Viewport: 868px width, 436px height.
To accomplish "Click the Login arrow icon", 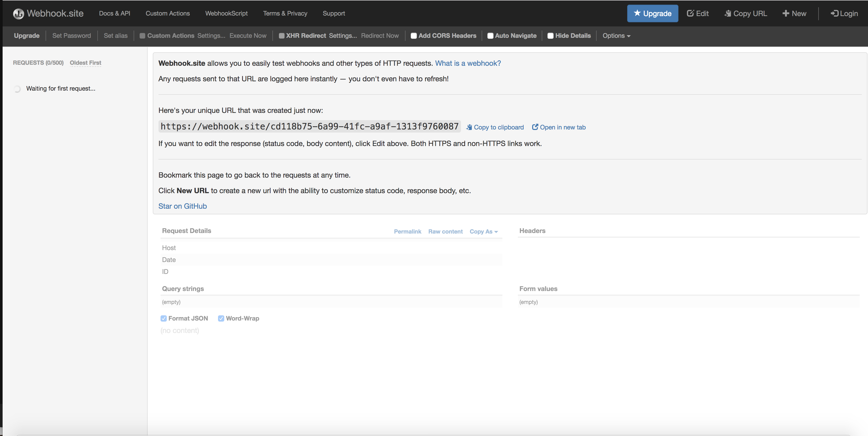I will coord(834,13).
